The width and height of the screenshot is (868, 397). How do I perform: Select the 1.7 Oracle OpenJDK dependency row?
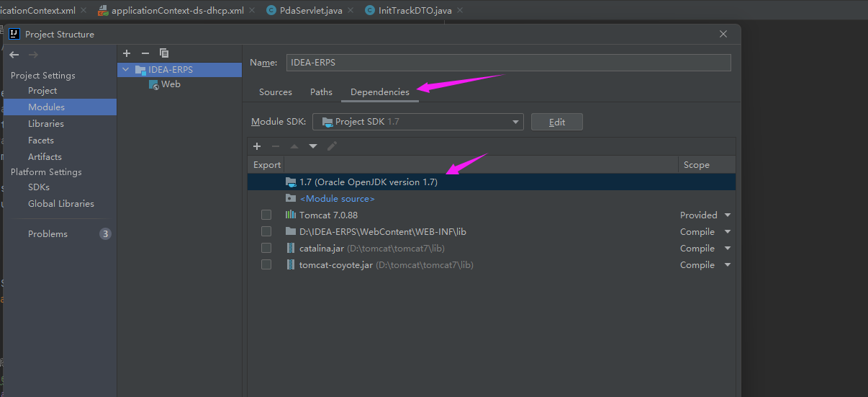click(492, 182)
